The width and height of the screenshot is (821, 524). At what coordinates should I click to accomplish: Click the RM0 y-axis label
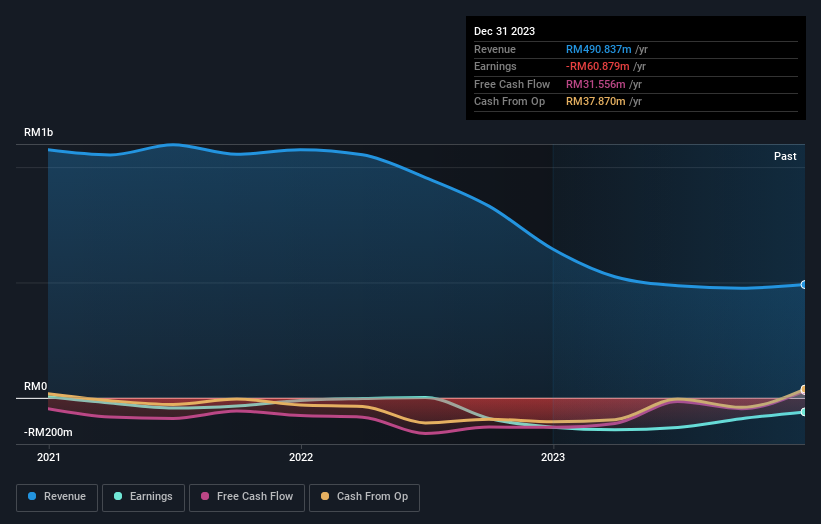pyautogui.click(x=35, y=386)
